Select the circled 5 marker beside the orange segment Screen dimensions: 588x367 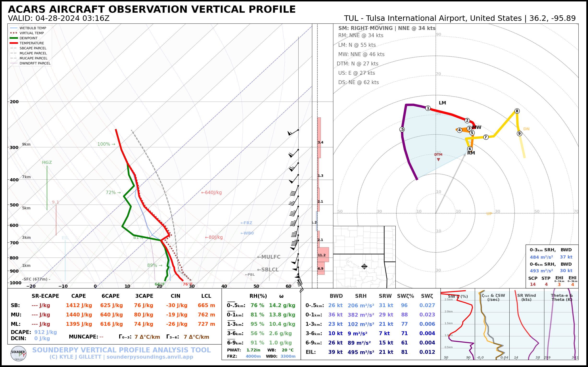[x=472, y=133]
